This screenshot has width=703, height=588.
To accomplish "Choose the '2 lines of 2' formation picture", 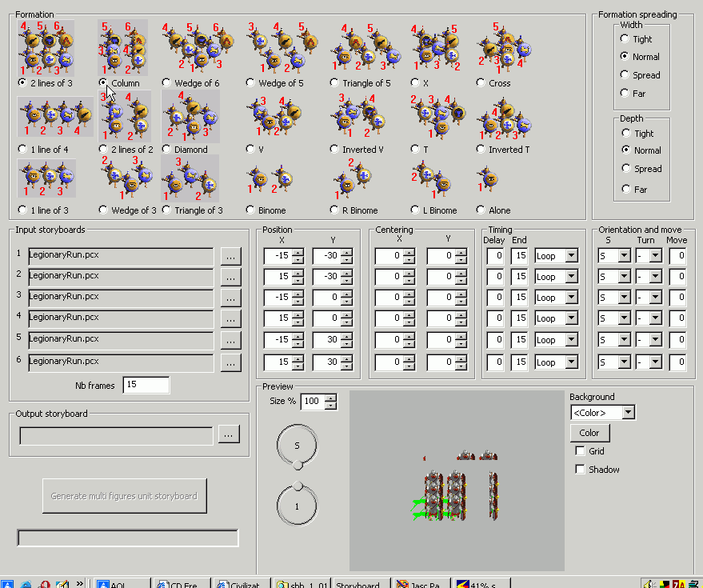I will pos(124,116).
